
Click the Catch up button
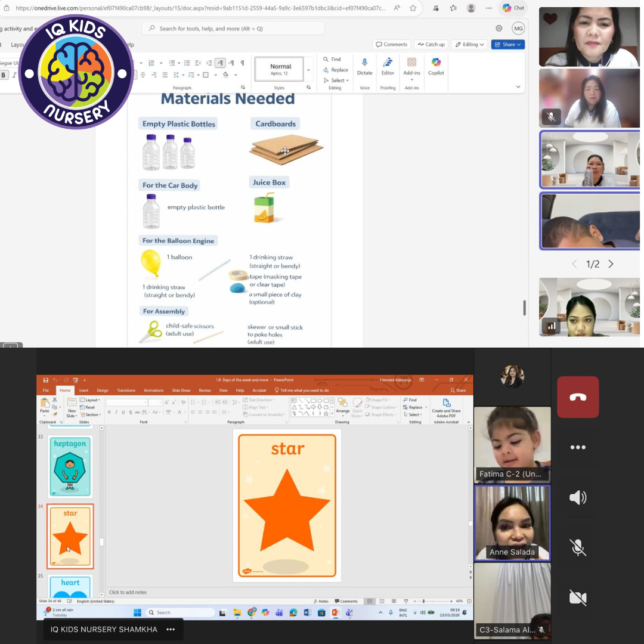tap(432, 45)
